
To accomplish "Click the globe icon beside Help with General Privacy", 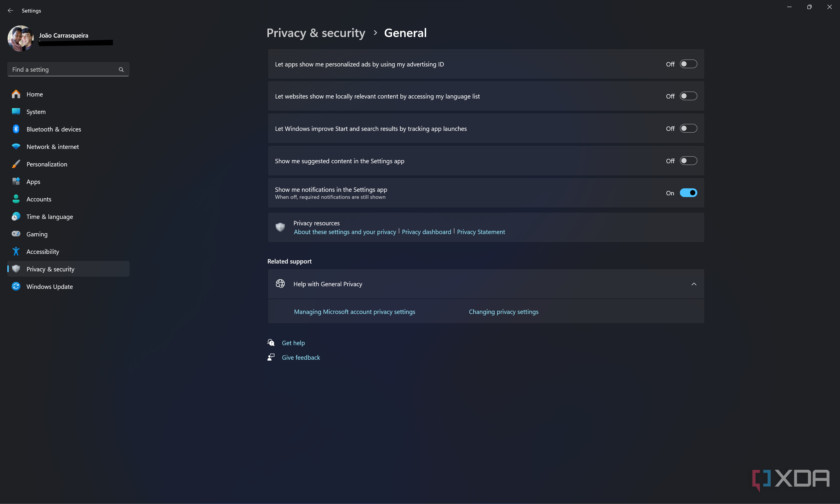I will (x=280, y=284).
